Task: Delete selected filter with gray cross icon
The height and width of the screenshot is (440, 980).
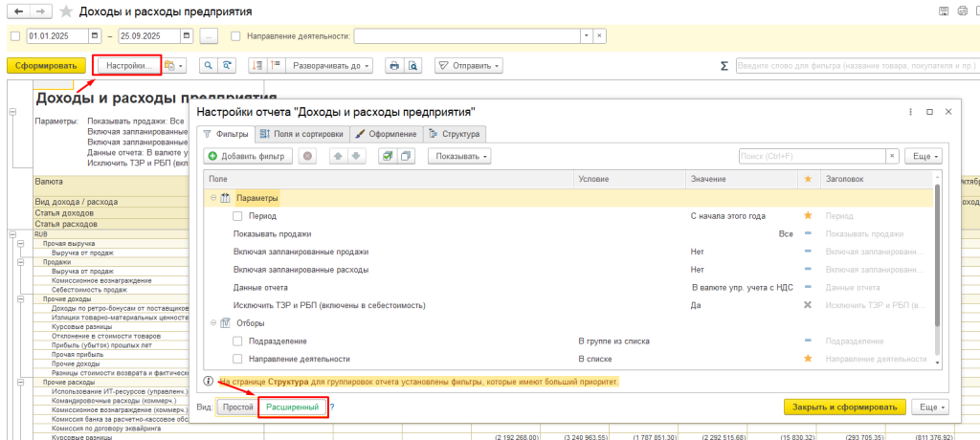Action: (x=308, y=156)
